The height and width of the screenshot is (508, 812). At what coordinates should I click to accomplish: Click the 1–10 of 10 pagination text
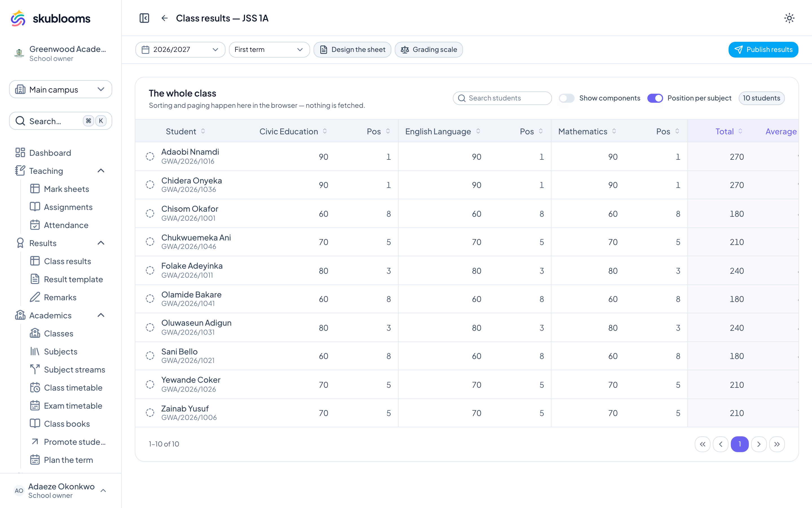click(x=164, y=444)
